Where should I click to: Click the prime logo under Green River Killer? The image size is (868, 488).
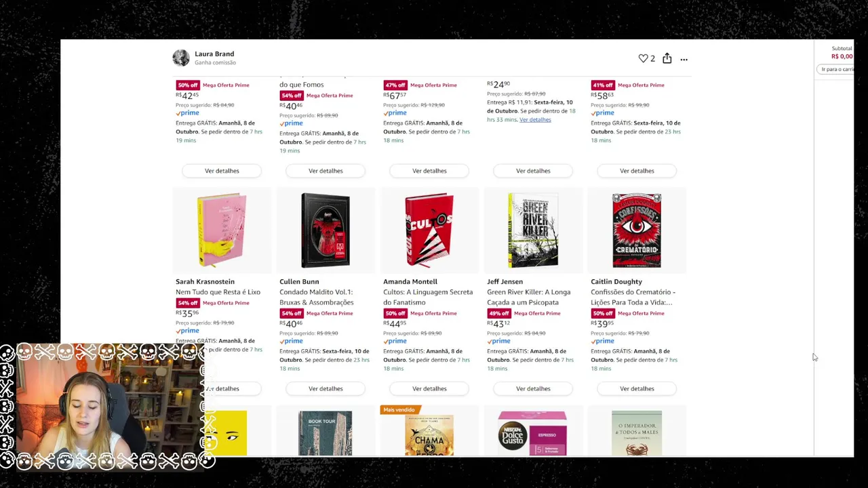(x=499, y=341)
